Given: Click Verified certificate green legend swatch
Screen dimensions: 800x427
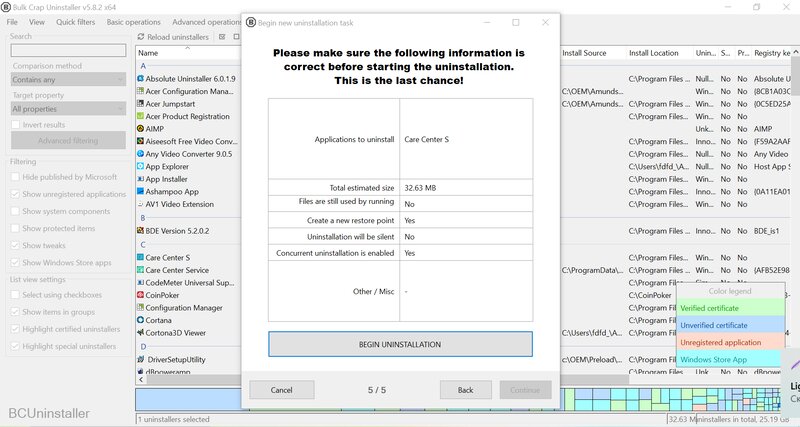Looking at the screenshot, I should click(730, 308).
